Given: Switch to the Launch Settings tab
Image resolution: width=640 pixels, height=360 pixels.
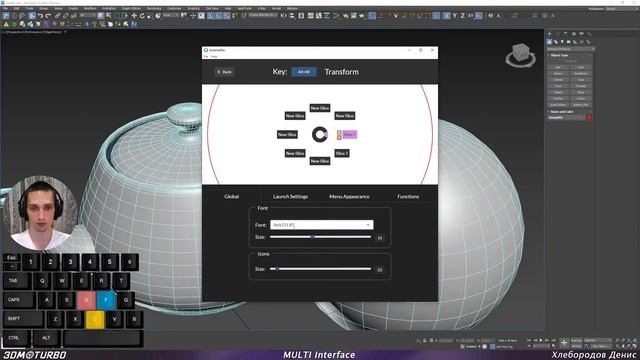Looking at the screenshot, I should pyautogui.click(x=290, y=196).
